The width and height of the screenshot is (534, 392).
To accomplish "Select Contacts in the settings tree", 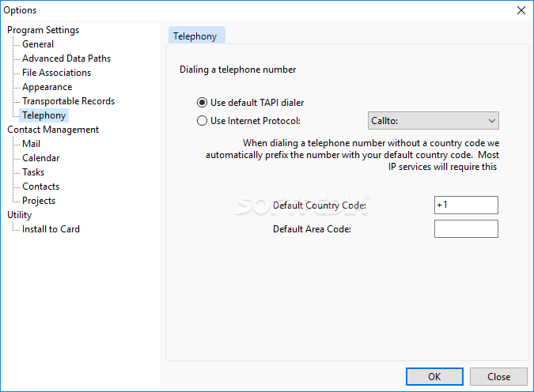I will click(41, 187).
